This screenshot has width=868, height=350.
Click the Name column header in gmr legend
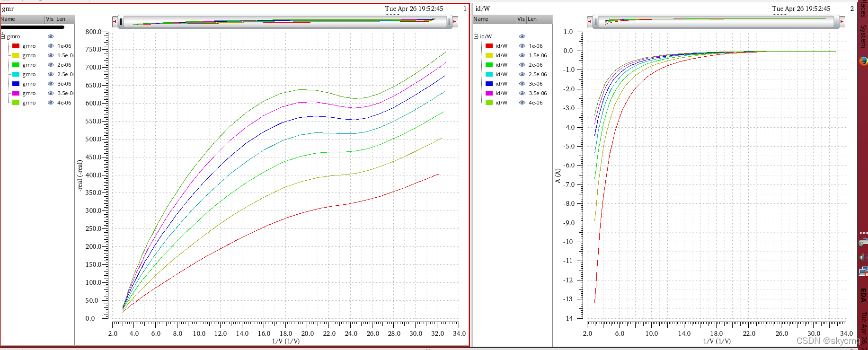click(x=22, y=19)
